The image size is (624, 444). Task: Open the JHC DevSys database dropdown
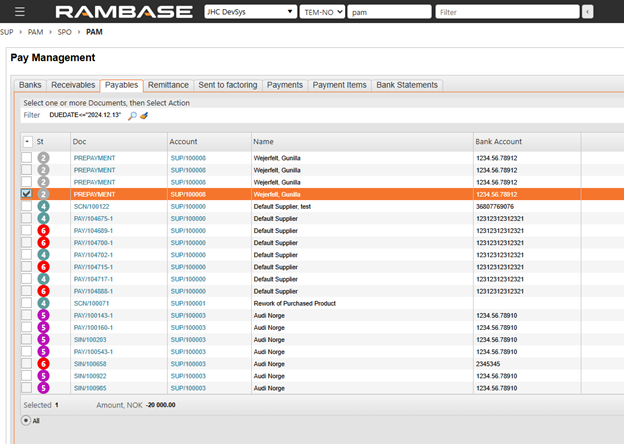point(248,12)
